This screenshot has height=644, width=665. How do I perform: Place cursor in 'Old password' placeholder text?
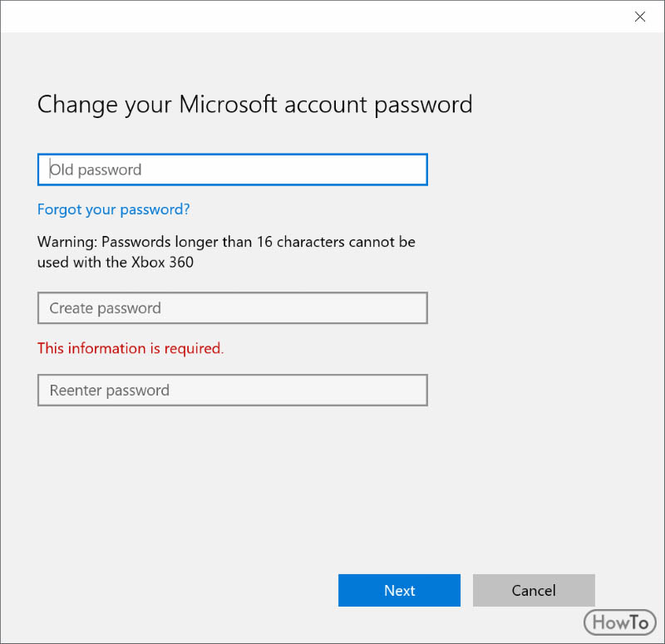[96, 170]
